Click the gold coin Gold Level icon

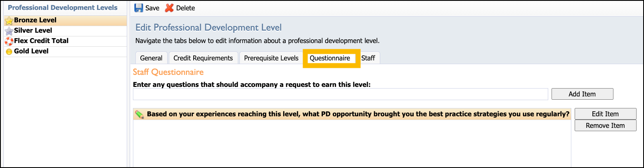9,52
